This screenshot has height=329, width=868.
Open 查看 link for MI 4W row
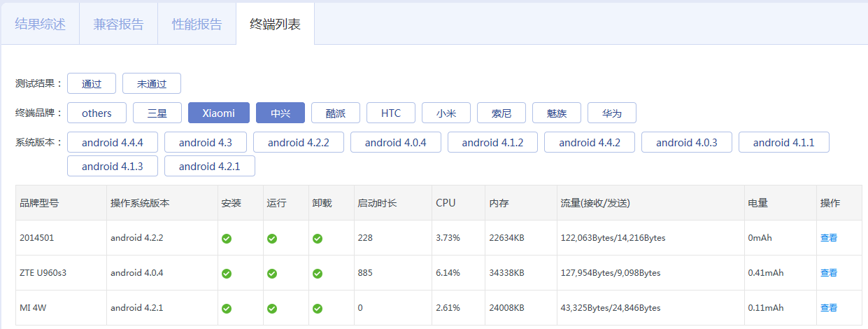point(829,308)
